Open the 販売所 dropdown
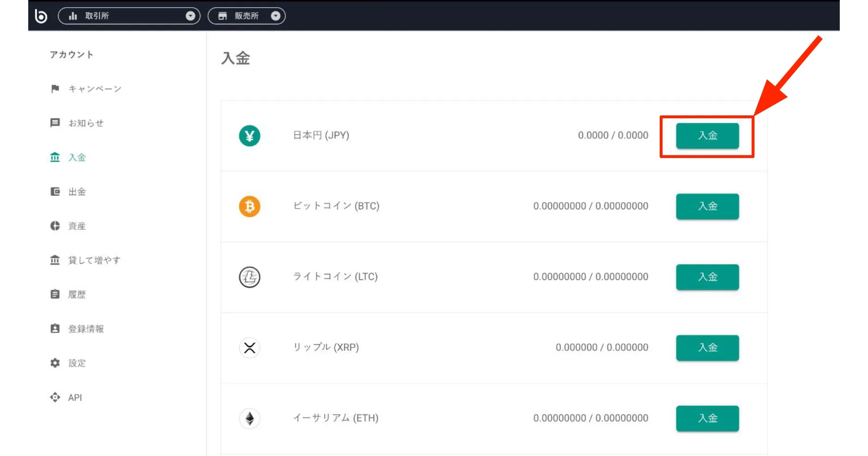The width and height of the screenshot is (868, 456). pos(248,15)
